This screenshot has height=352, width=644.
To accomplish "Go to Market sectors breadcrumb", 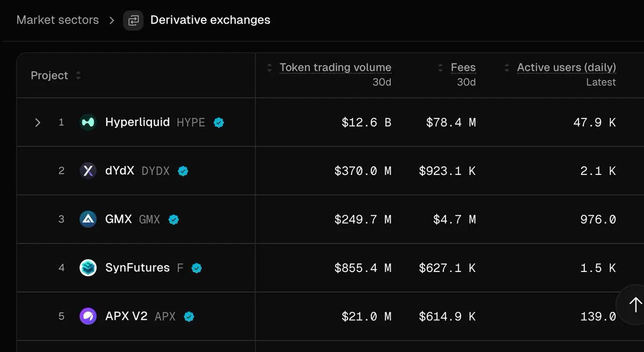I will 58,20.
